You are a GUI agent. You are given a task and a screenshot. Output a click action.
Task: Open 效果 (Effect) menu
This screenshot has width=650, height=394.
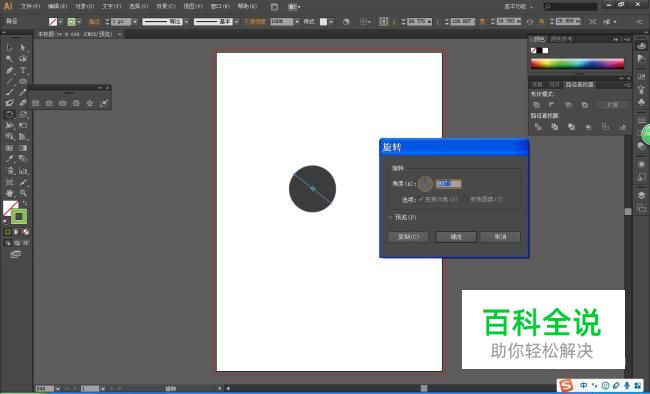[166, 7]
